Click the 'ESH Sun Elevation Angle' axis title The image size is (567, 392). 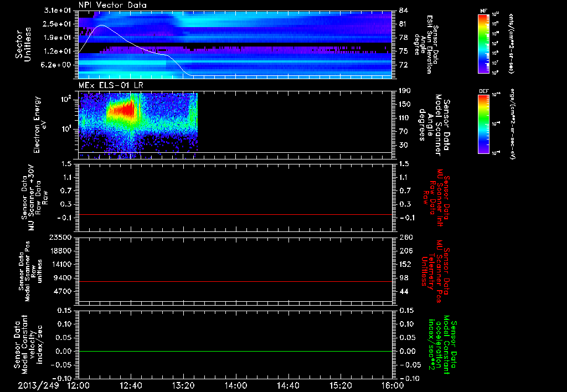coord(426,44)
